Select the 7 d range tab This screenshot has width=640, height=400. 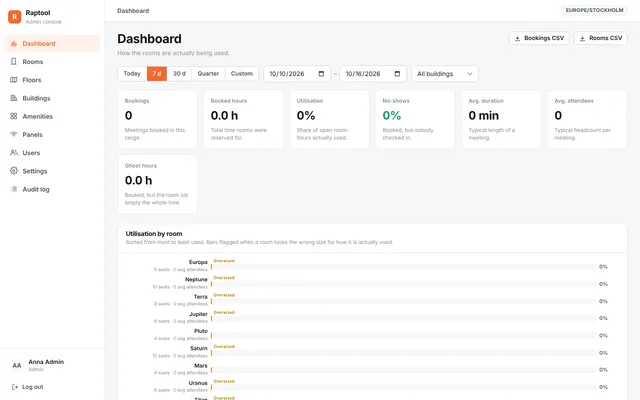tap(157, 74)
